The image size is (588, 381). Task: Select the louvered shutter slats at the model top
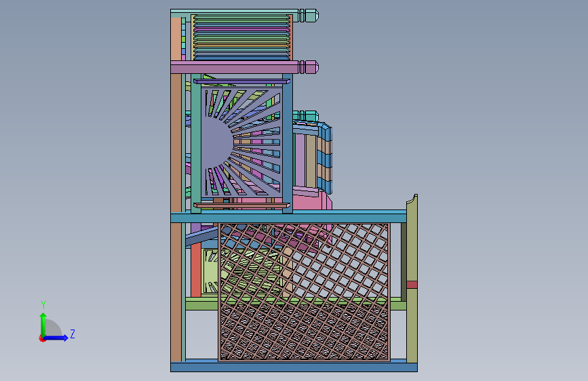[242, 37]
